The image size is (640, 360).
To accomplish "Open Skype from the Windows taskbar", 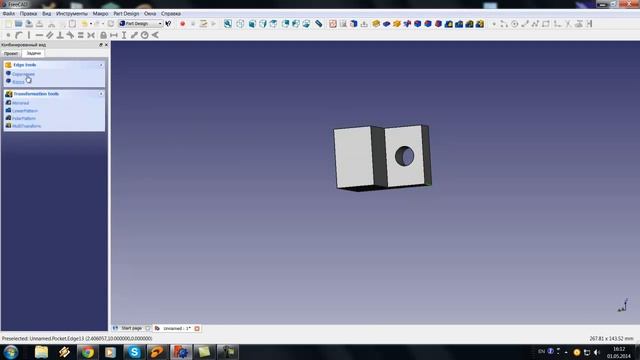I will pos(134,352).
